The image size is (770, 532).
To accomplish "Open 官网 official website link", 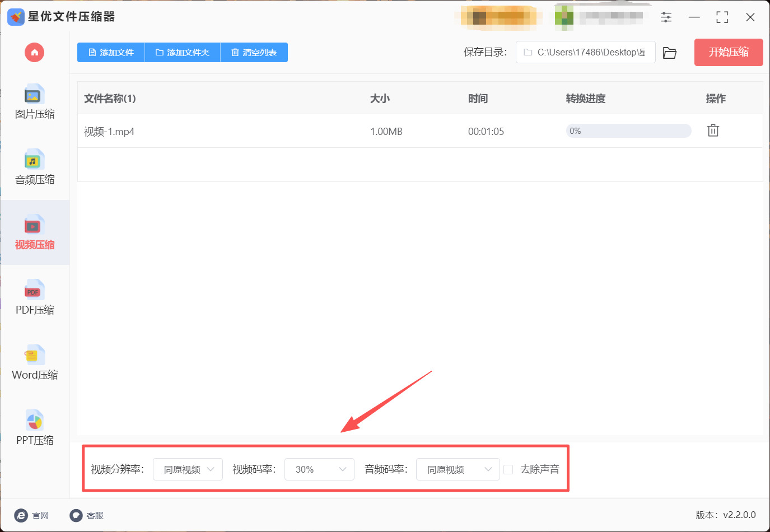I will tap(31, 515).
